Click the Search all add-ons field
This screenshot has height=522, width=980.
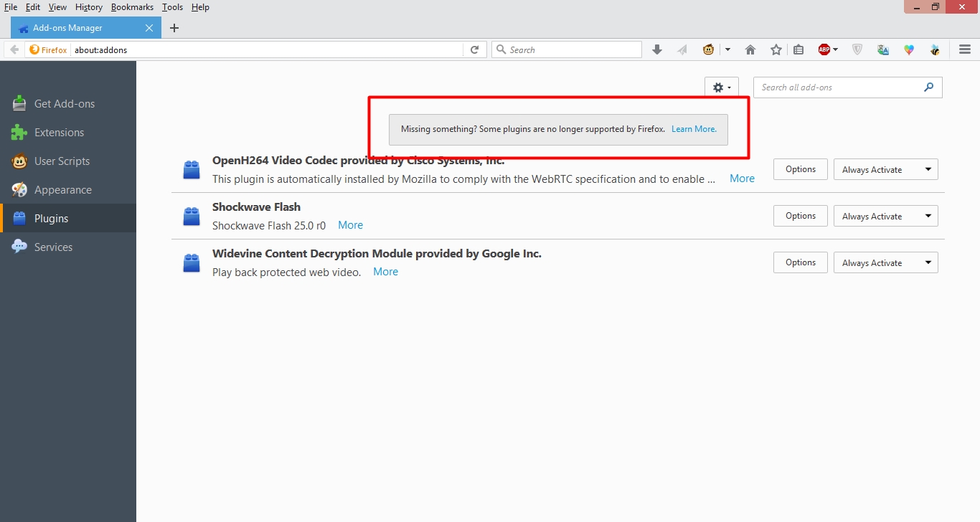click(839, 87)
